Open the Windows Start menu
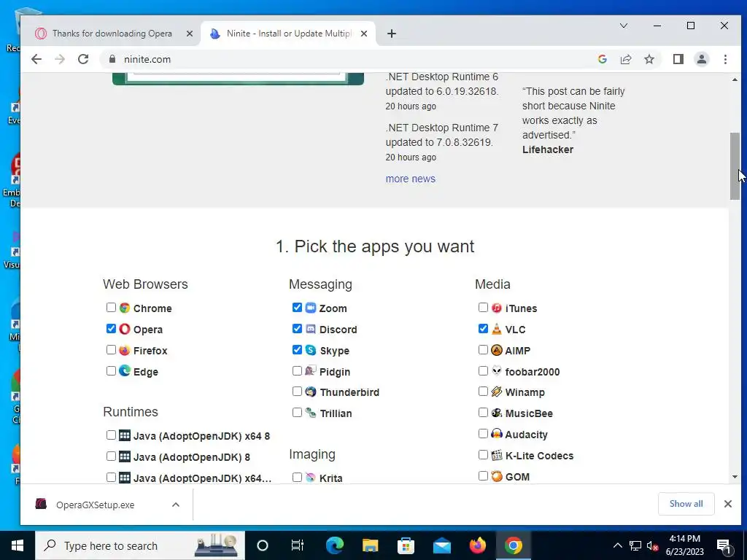The height and width of the screenshot is (560, 747). point(18,545)
